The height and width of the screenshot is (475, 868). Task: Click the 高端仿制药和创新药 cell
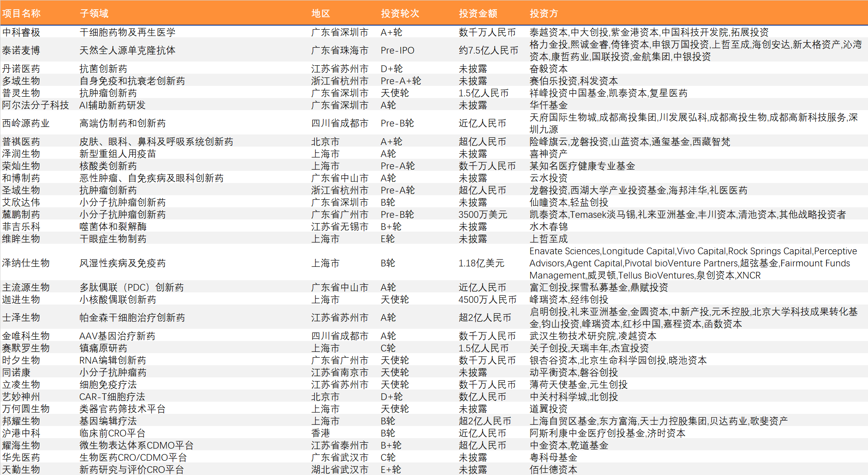[x=123, y=123]
